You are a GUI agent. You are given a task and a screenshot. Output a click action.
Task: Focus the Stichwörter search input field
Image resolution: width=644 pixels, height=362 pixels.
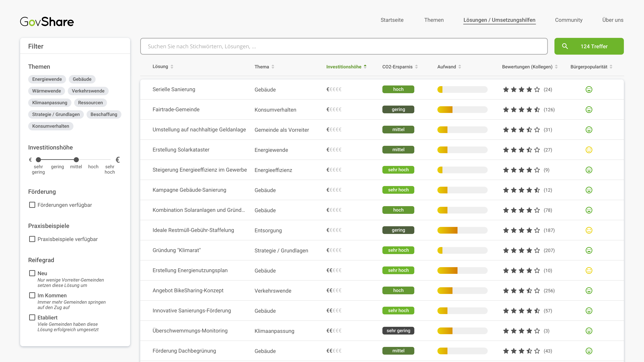point(344,46)
